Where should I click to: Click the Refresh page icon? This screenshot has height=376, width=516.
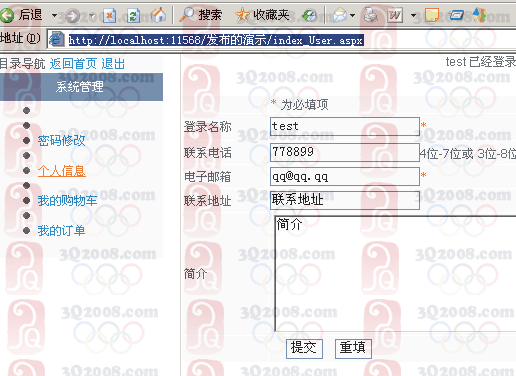[133, 15]
